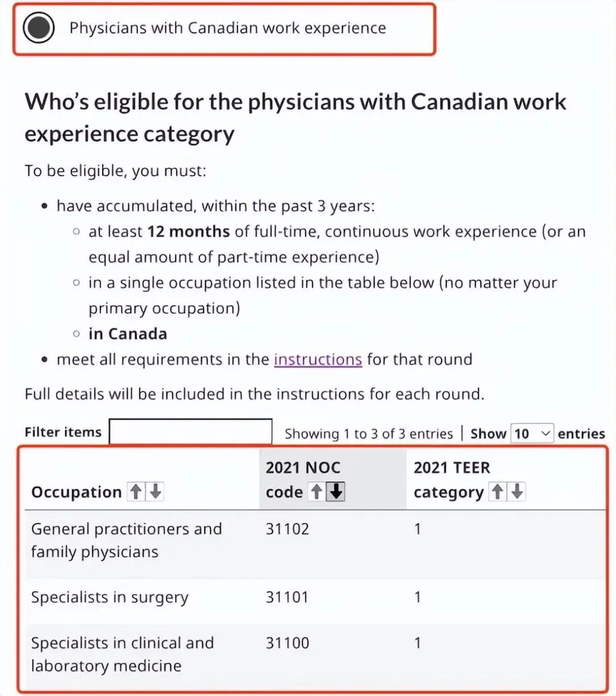Select Specialists in clinical and laboratory medicine
This screenshot has height=696, width=616.
[x=122, y=654]
